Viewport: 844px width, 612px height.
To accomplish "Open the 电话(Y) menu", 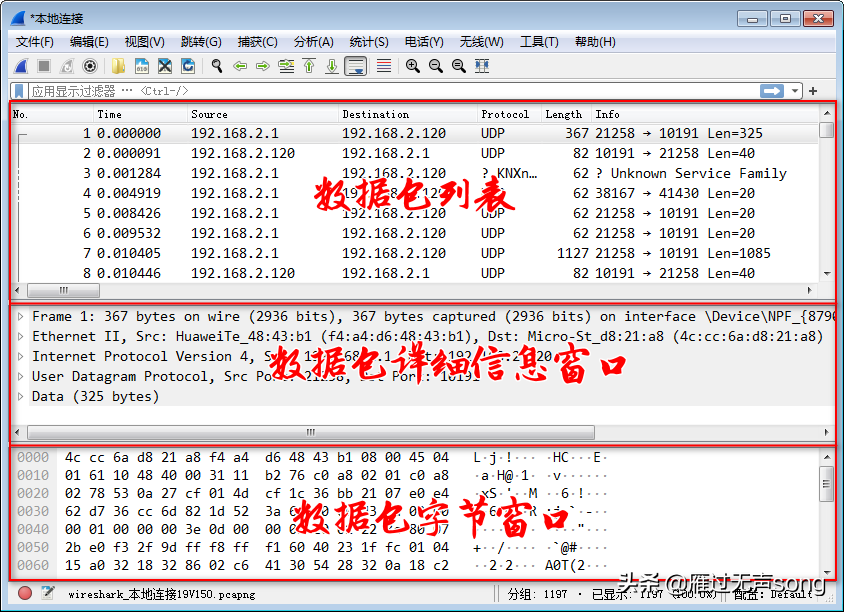I will (x=424, y=42).
